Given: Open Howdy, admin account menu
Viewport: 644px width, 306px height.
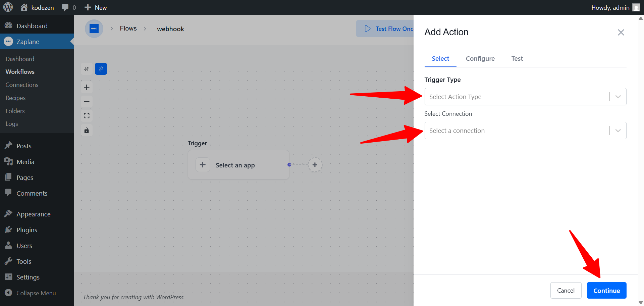Looking at the screenshot, I should (615, 7).
